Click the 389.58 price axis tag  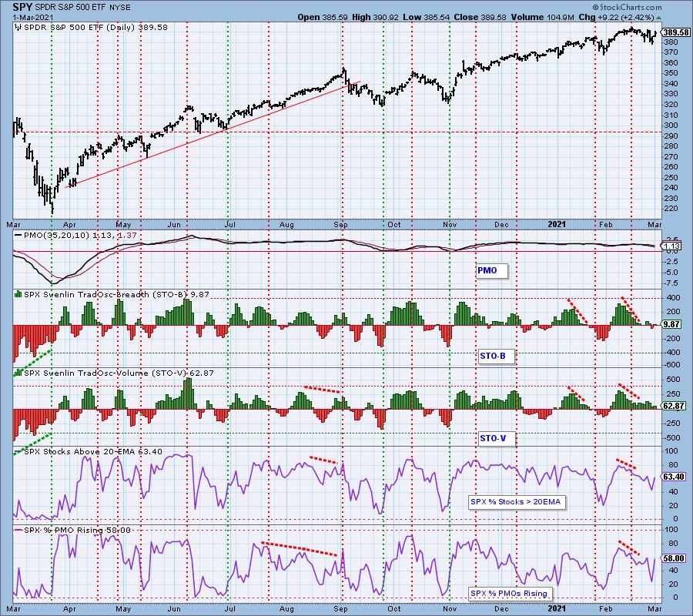coord(675,32)
